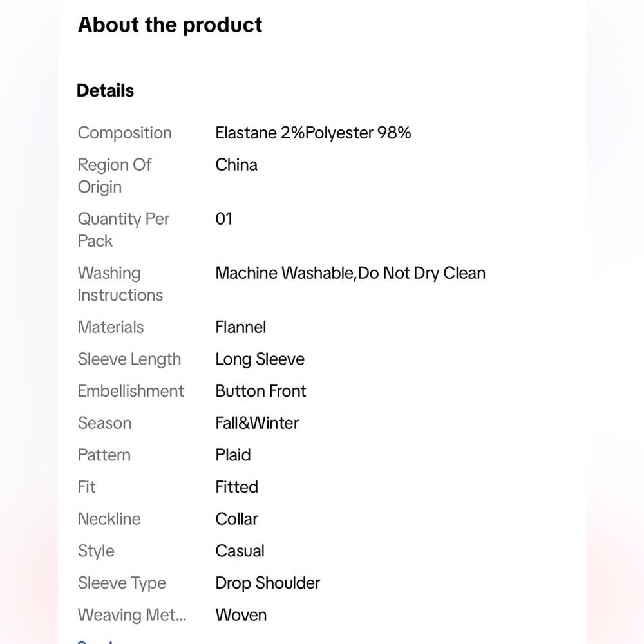Select the '01' quantity value
Viewport: 644px width, 644px height.
(224, 219)
